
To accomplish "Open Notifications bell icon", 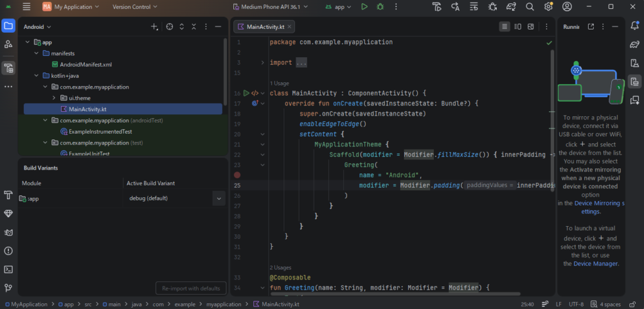I will [x=635, y=26].
